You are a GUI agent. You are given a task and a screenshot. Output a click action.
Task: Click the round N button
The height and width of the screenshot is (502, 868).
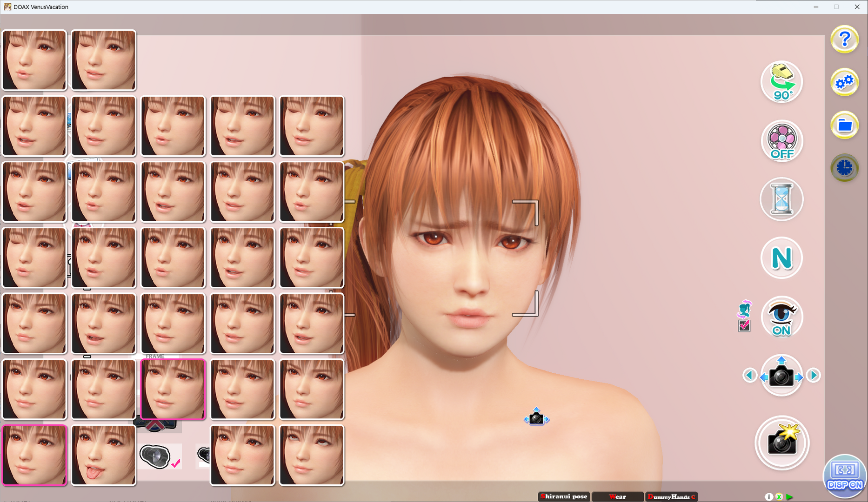point(781,258)
